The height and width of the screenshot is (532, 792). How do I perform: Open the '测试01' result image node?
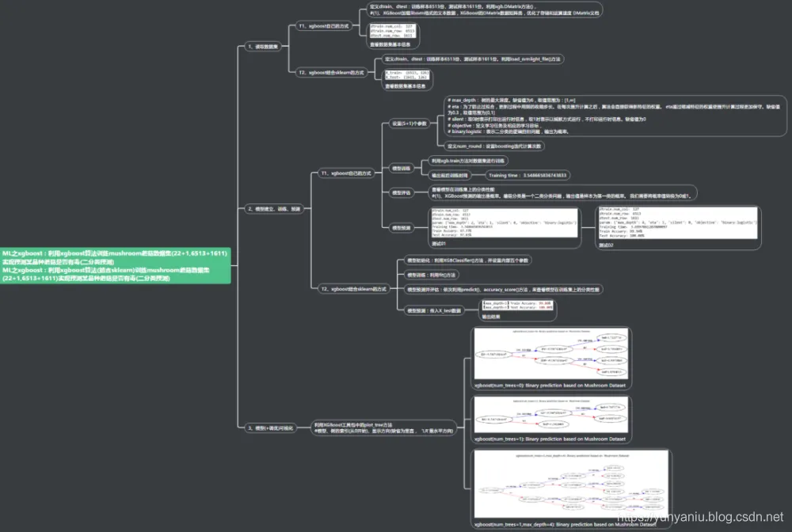pos(504,227)
